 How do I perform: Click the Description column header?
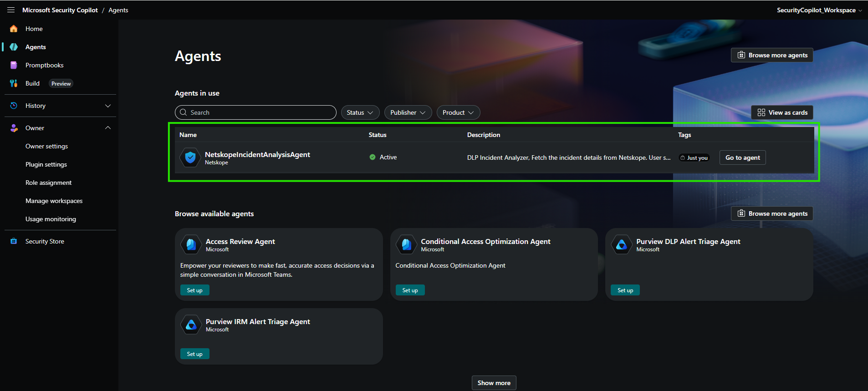[484, 135]
